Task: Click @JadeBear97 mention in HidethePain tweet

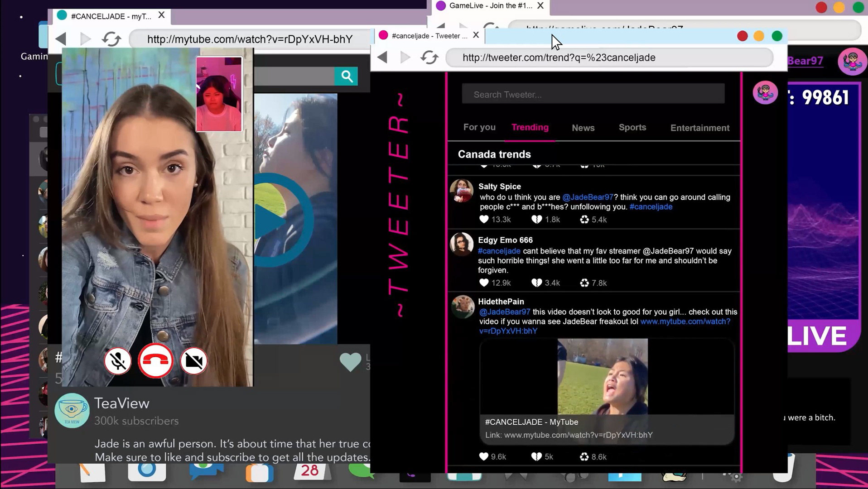Action: (x=505, y=312)
